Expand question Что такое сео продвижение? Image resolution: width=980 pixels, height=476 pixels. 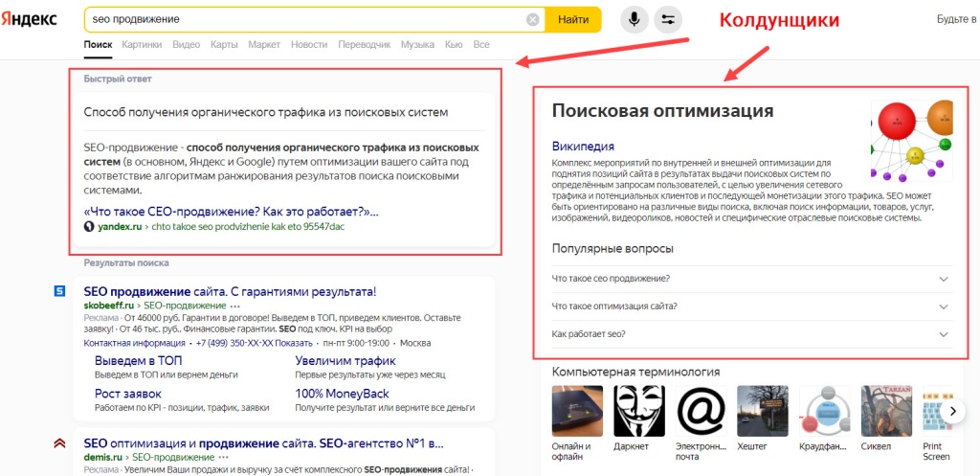point(752,279)
